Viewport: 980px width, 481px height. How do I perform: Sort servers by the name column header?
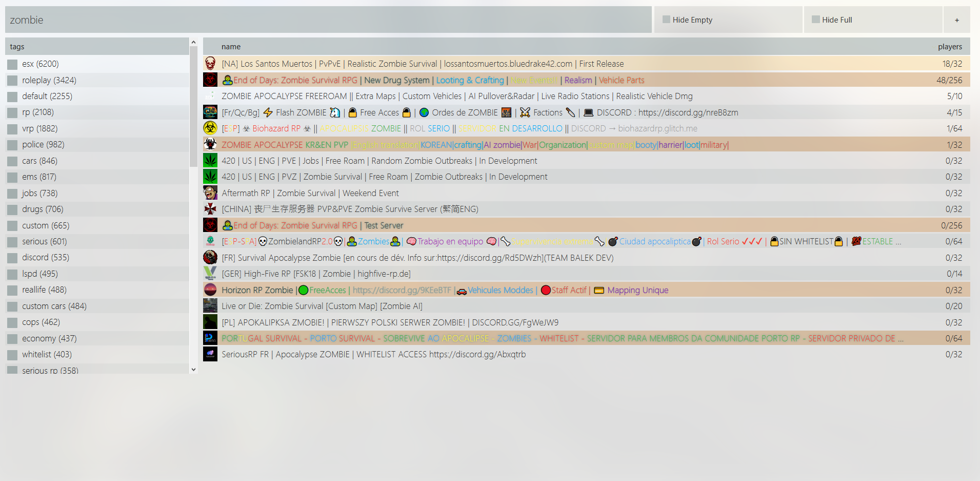[231, 47]
